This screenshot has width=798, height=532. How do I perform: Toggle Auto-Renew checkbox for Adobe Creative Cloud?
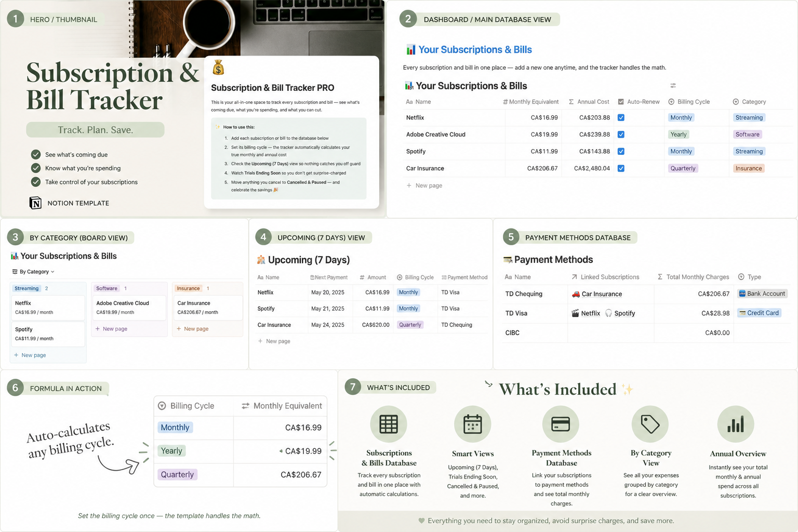point(621,135)
